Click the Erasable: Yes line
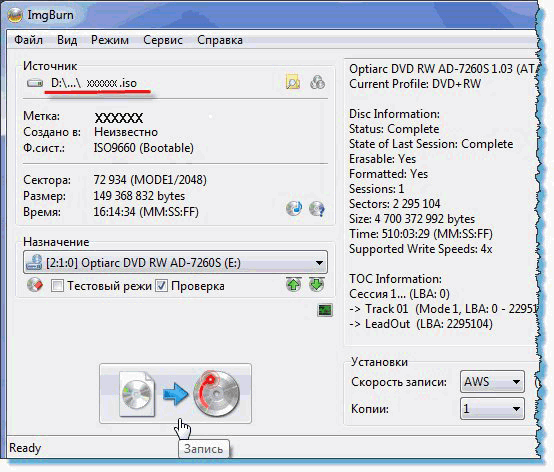This screenshot has width=554, height=472. point(382,159)
